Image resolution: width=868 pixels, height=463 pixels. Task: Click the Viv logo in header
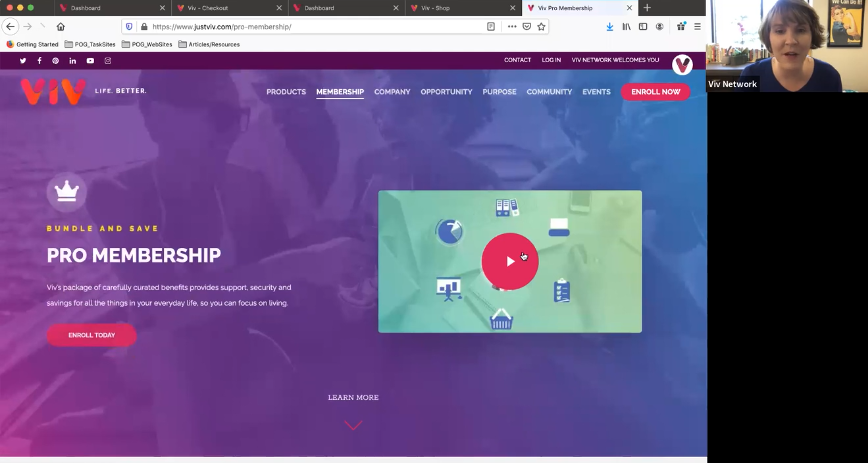pos(53,91)
